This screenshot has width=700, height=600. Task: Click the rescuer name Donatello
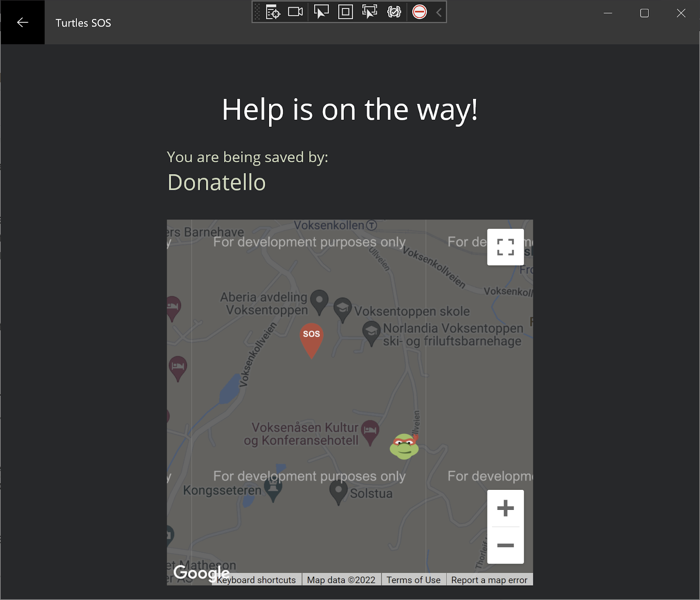[x=217, y=182]
